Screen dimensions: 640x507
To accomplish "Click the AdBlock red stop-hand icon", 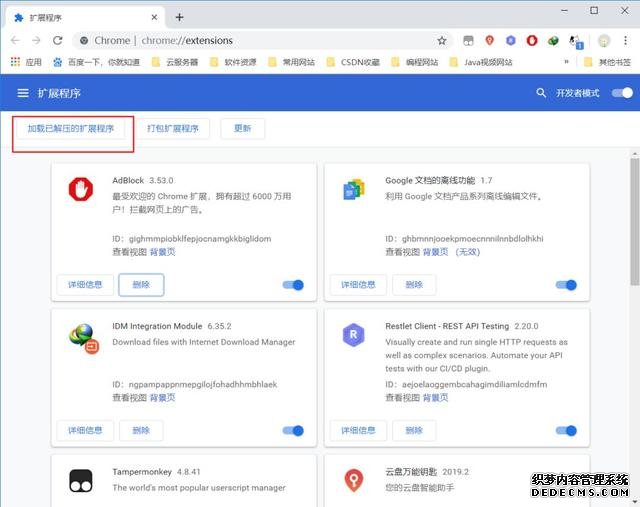I will tap(81, 189).
